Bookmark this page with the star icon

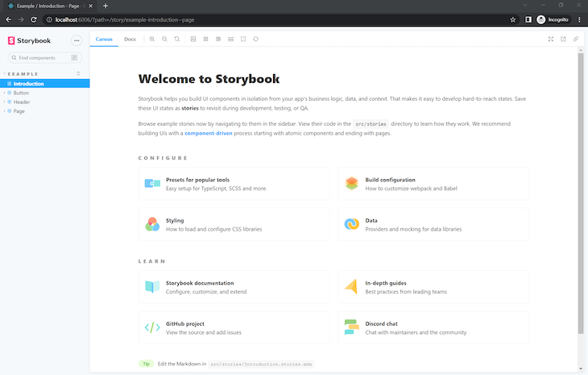513,19
